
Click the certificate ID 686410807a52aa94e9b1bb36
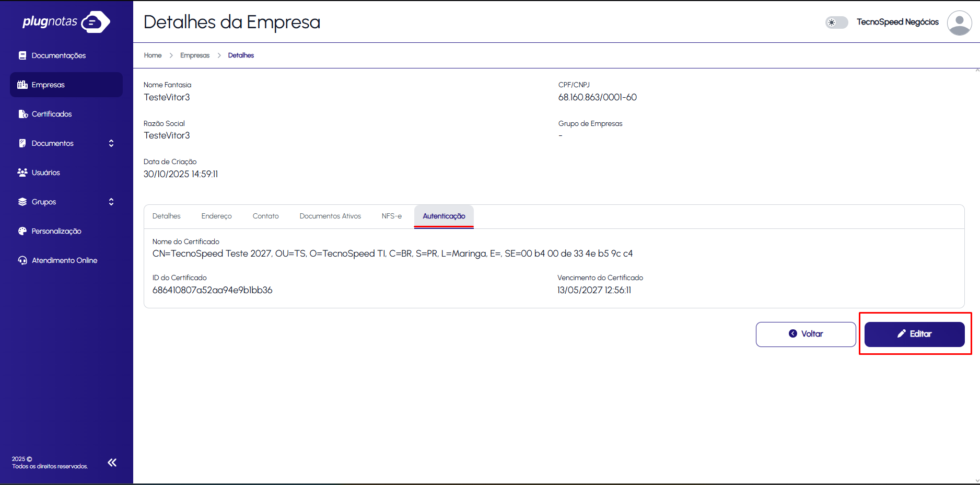click(213, 290)
